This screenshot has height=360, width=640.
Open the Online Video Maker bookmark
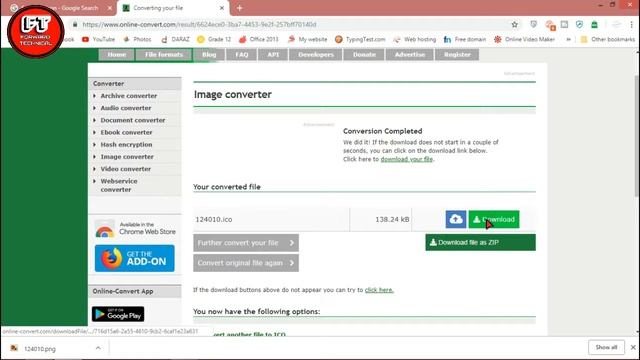pos(524,39)
